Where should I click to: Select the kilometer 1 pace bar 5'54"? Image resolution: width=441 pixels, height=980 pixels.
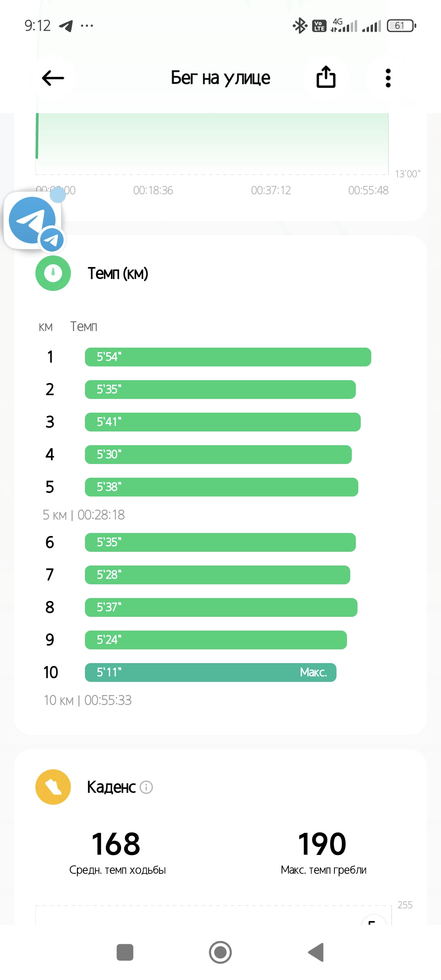point(228,357)
